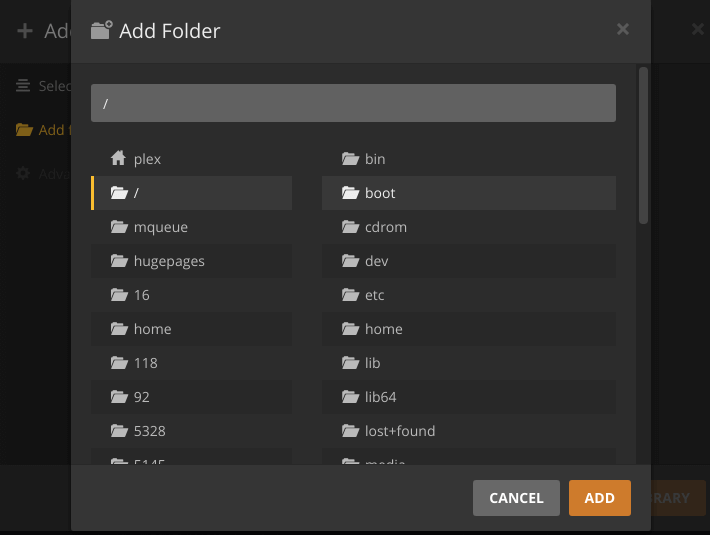Open the etc folder
710x535 pixels.
pyautogui.click(x=374, y=295)
